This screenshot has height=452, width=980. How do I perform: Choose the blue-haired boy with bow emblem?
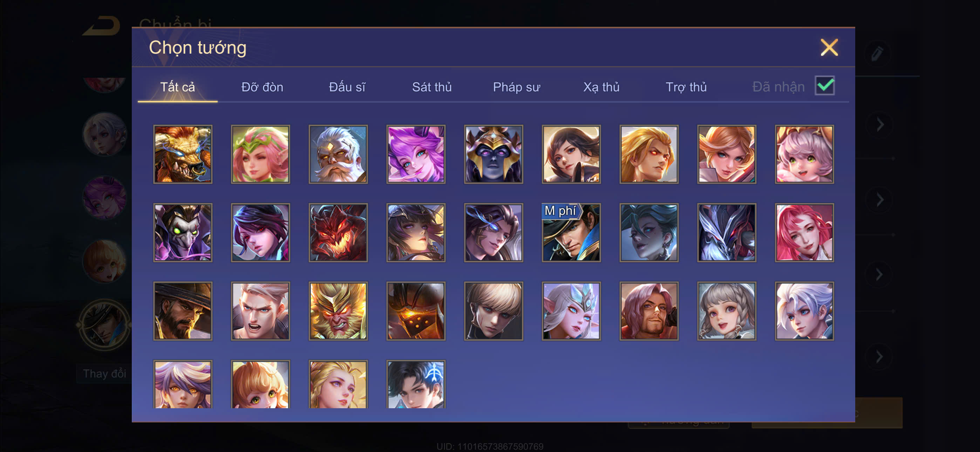tap(416, 384)
